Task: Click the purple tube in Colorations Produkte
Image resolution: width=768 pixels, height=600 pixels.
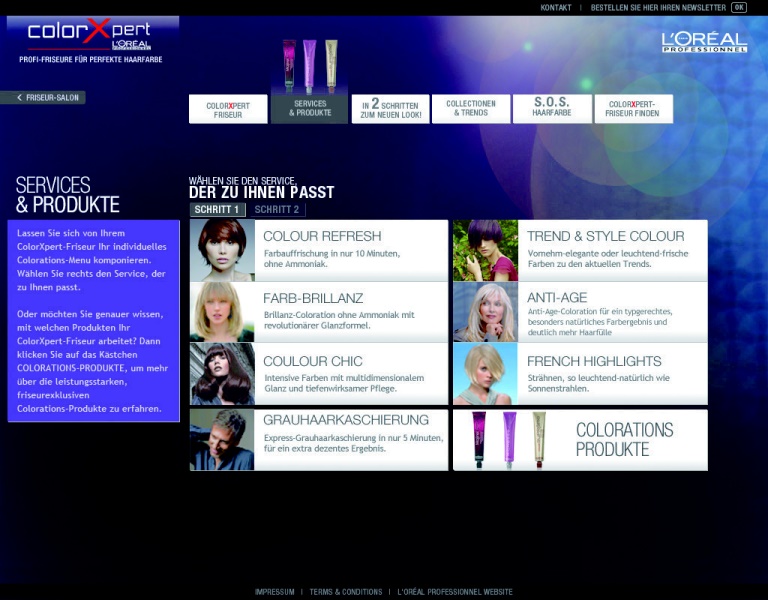Action: pyautogui.click(x=509, y=439)
